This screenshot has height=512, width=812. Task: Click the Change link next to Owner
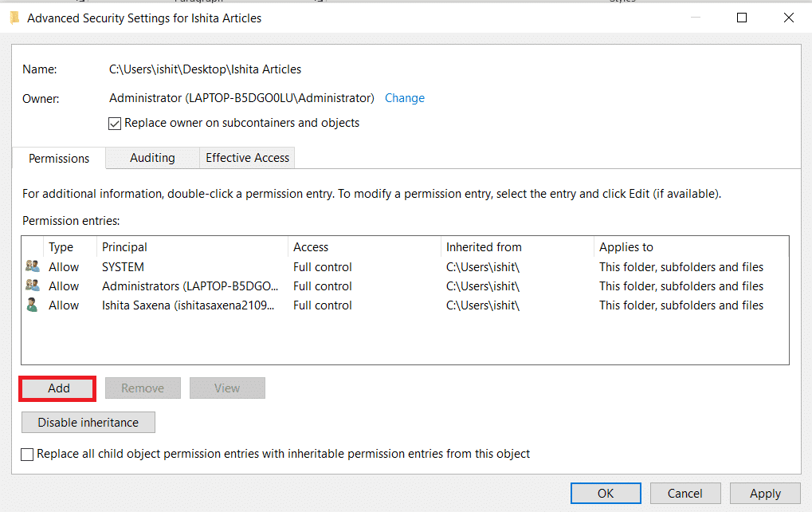[x=404, y=98]
